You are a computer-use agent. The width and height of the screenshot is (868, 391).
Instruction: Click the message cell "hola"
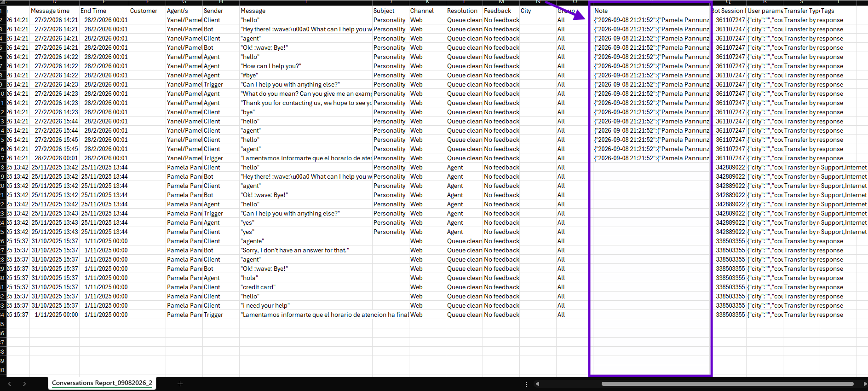[306, 278]
